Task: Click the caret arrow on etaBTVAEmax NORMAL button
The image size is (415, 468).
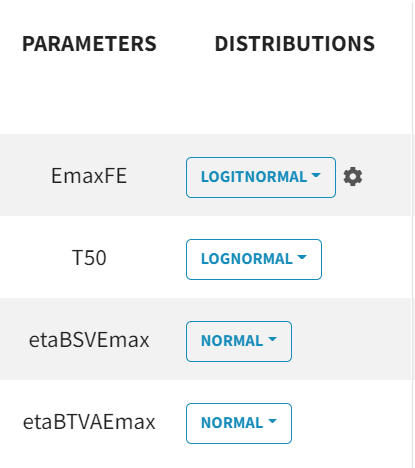Action: coord(272,421)
